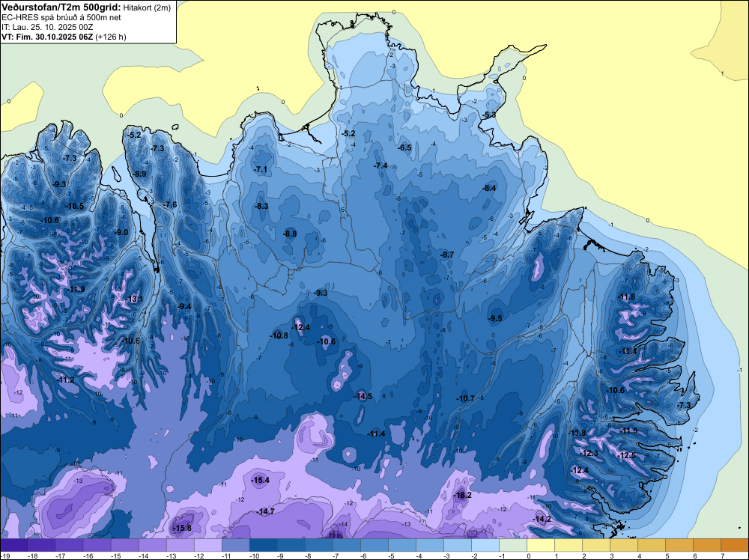Click the map temperature value -7.1
This screenshot has width=749, height=560.
pyautogui.click(x=261, y=169)
